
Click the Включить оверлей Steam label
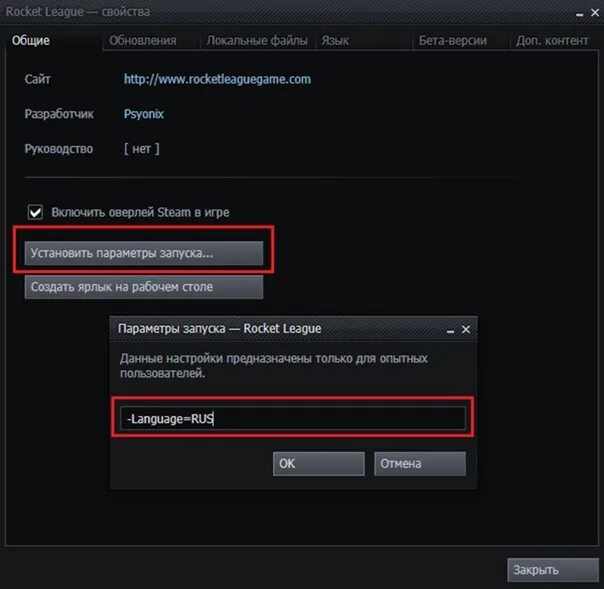coord(140,212)
